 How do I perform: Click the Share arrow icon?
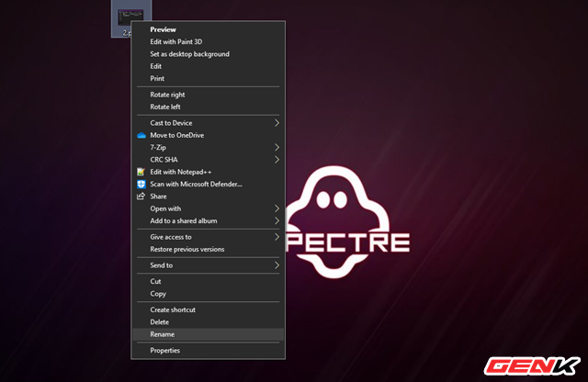pos(141,197)
